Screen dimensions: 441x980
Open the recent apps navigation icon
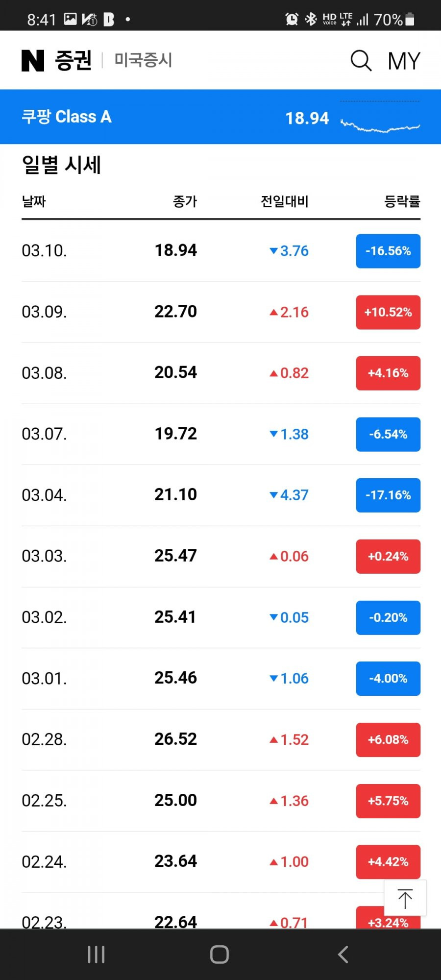click(96, 955)
